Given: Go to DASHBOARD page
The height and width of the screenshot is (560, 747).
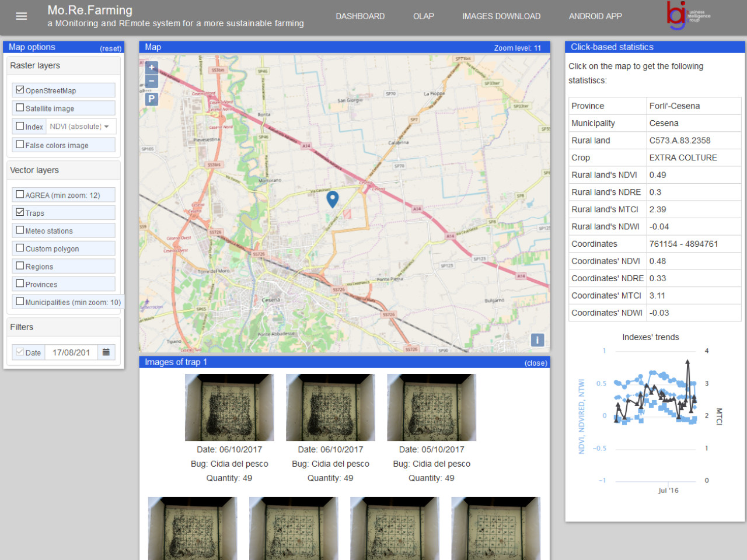Looking at the screenshot, I should (x=360, y=16).
